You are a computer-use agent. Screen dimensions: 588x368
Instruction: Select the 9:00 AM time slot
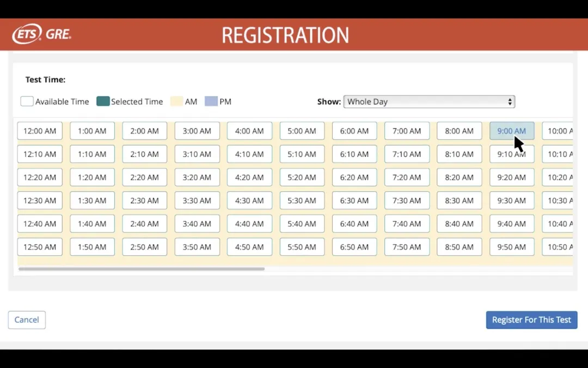pyautogui.click(x=512, y=131)
